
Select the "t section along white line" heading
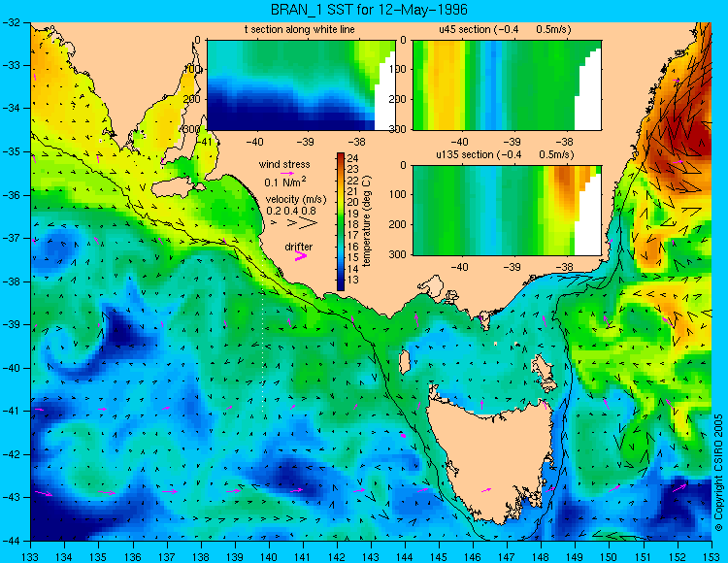[300, 29]
